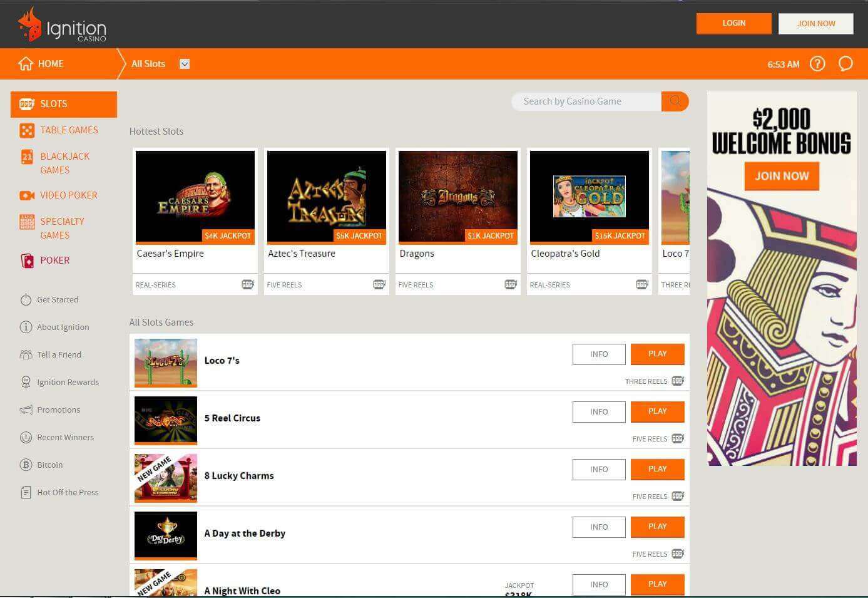The height and width of the screenshot is (598, 868).
Task: Click the Table Games dice icon
Action: coord(27,130)
